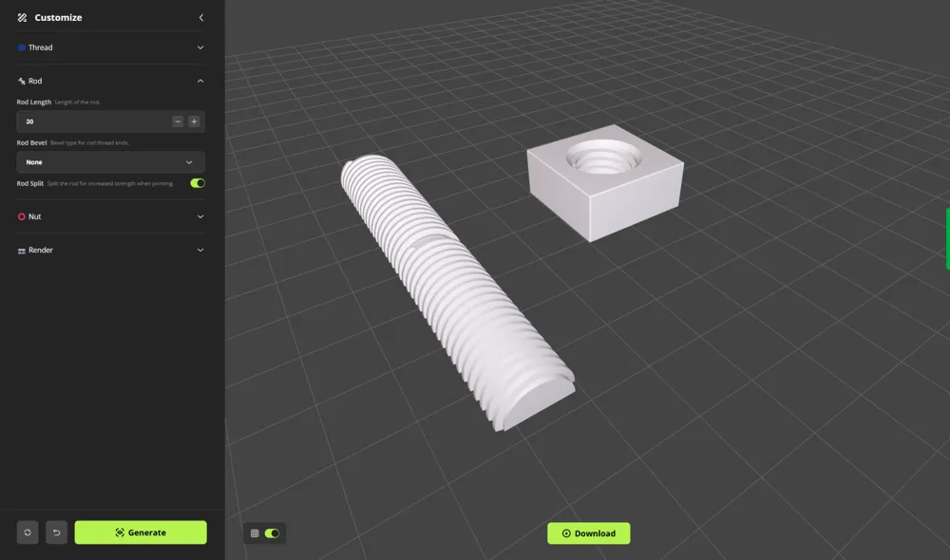Click the download arrow icon on Download button
950x560 pixels.
click(x=566, y=532)
